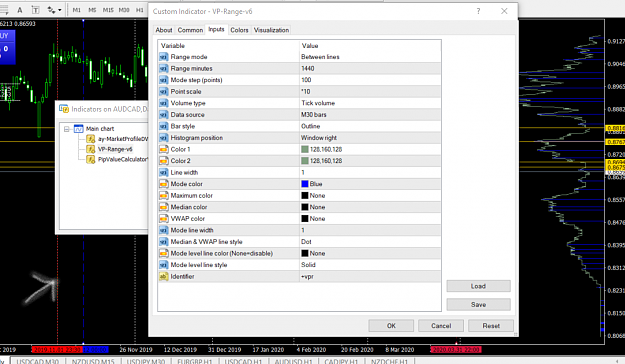
Task: Click the VWAP color variable icon
Action: point(164,219)
